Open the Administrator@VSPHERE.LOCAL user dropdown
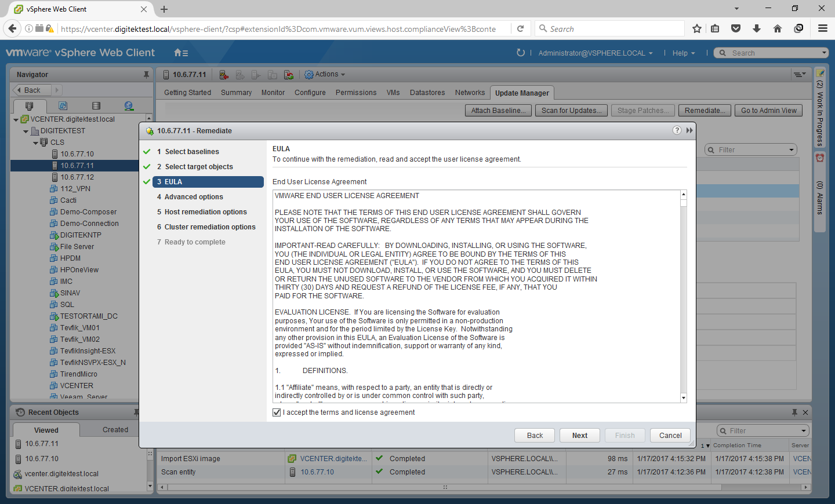 click(x=596, y=53)
